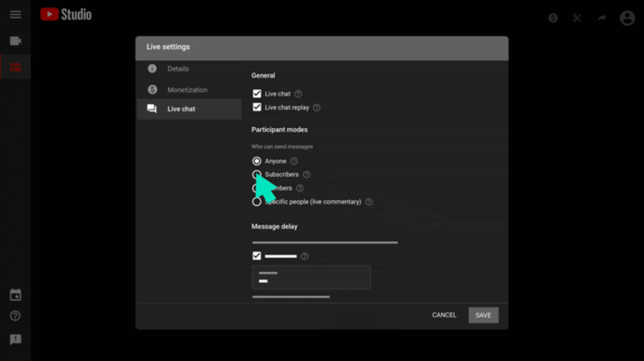
Task: Toggle the checkbox under Message delay
Action: 257,256
